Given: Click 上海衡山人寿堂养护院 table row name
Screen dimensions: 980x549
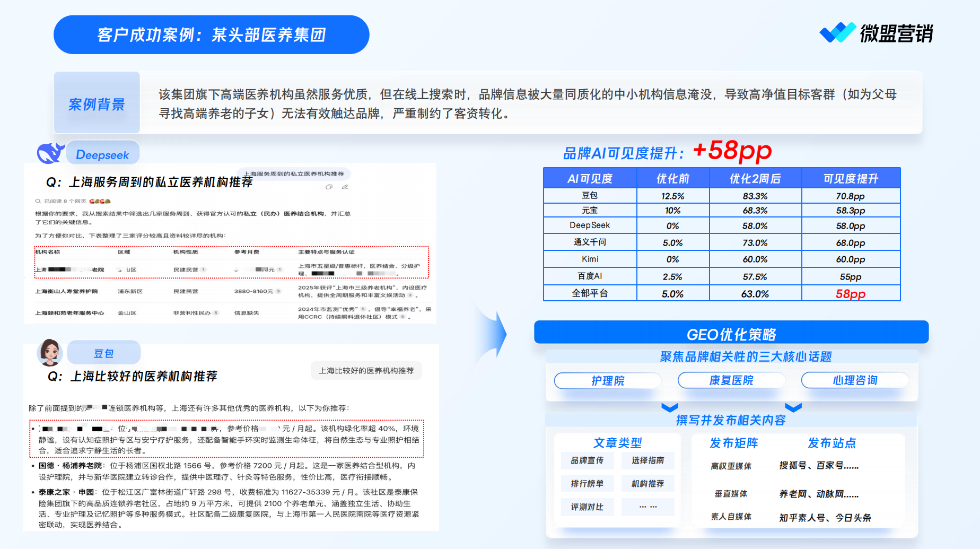Looking at the screenshot, I should tap(66, 291).
